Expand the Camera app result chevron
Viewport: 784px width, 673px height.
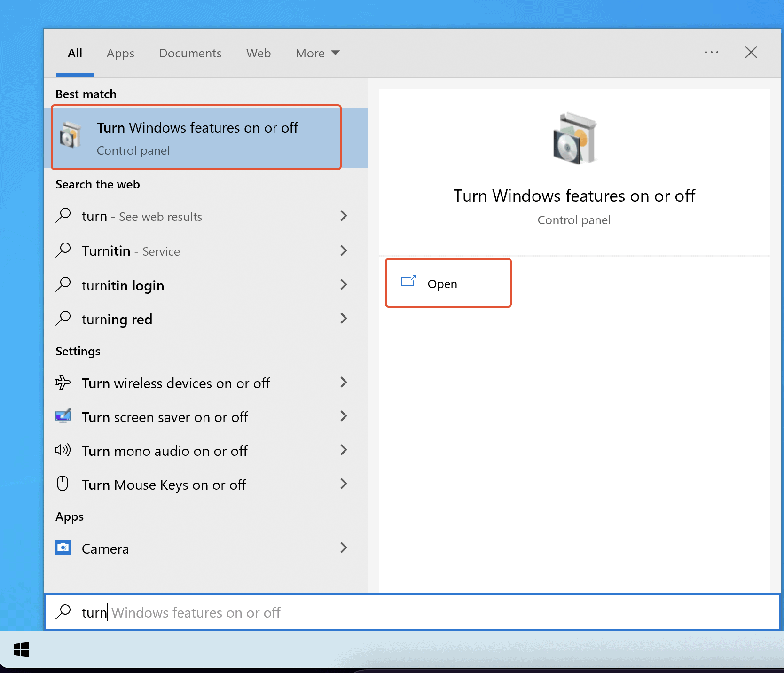344,548
